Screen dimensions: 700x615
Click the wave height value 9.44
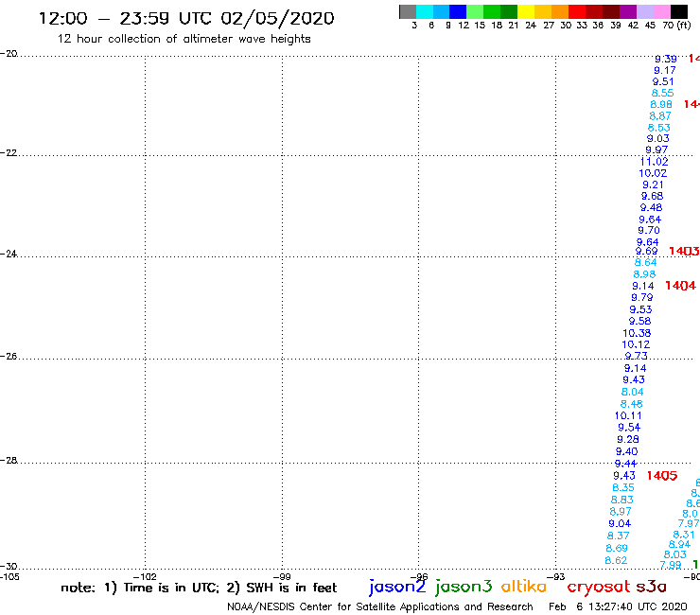point(625,464)
